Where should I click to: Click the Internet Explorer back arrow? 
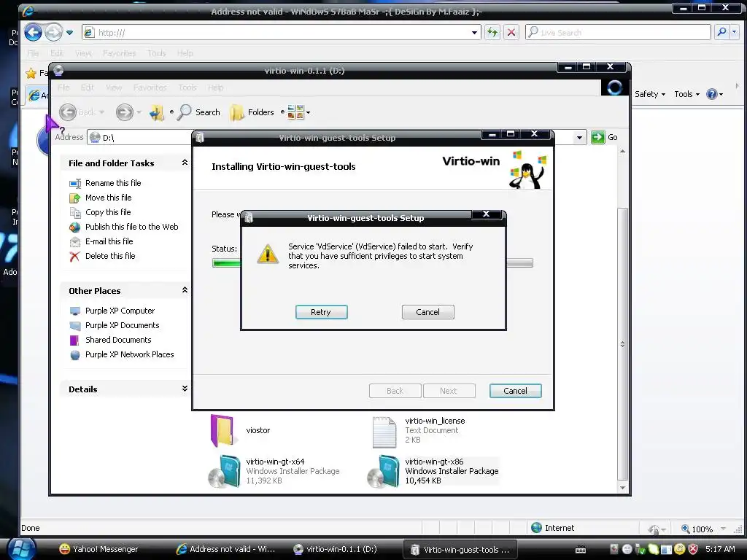(33, 32)
